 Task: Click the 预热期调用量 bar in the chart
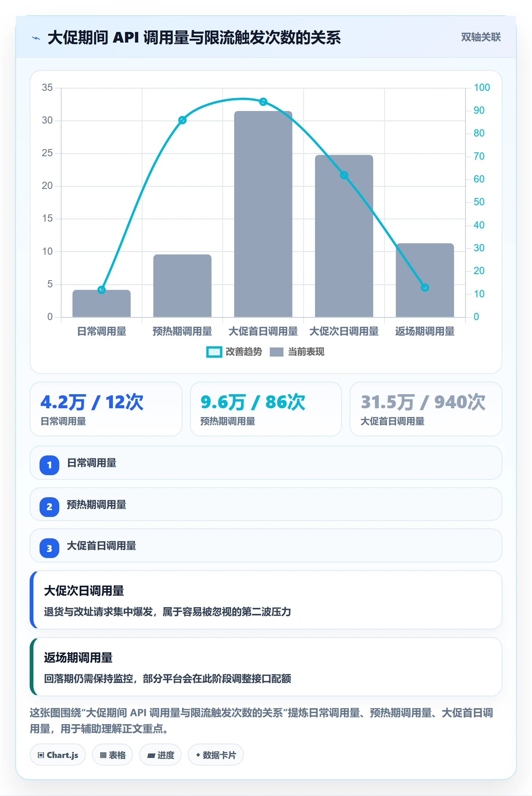click(x=182, y=286)
